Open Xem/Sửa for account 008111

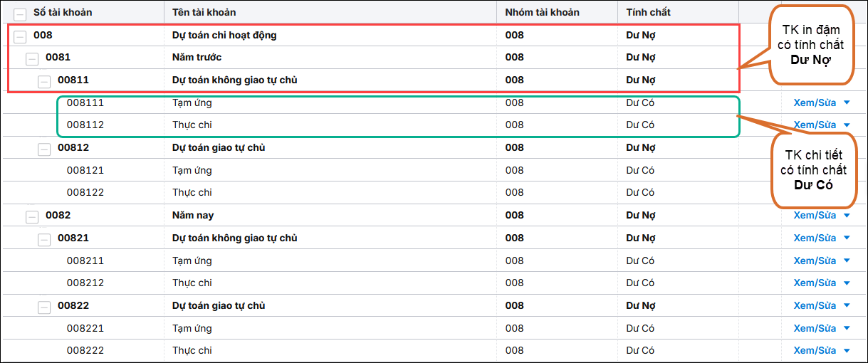[815, 102]
